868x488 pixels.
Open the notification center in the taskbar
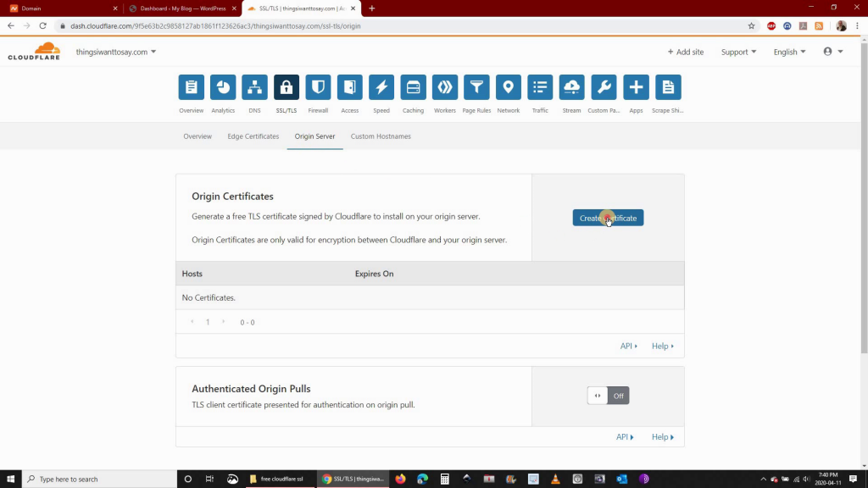(x=854, y=480)
